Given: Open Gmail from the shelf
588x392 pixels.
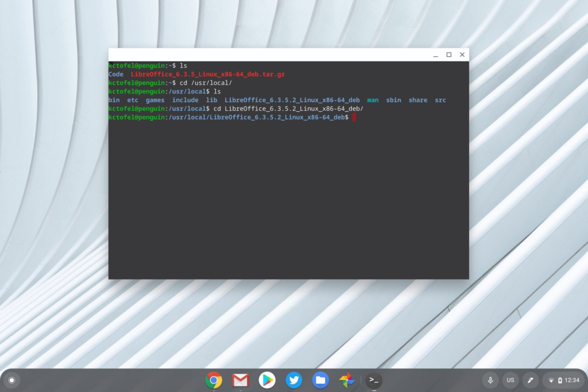Looking at the screenshot, I should pyautogui.click(x=241, y=380).
